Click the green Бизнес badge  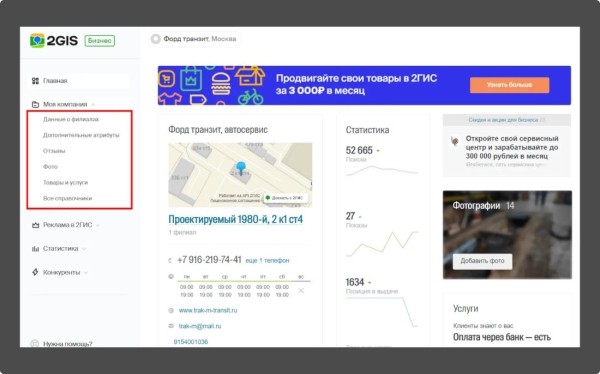(99, 41)
